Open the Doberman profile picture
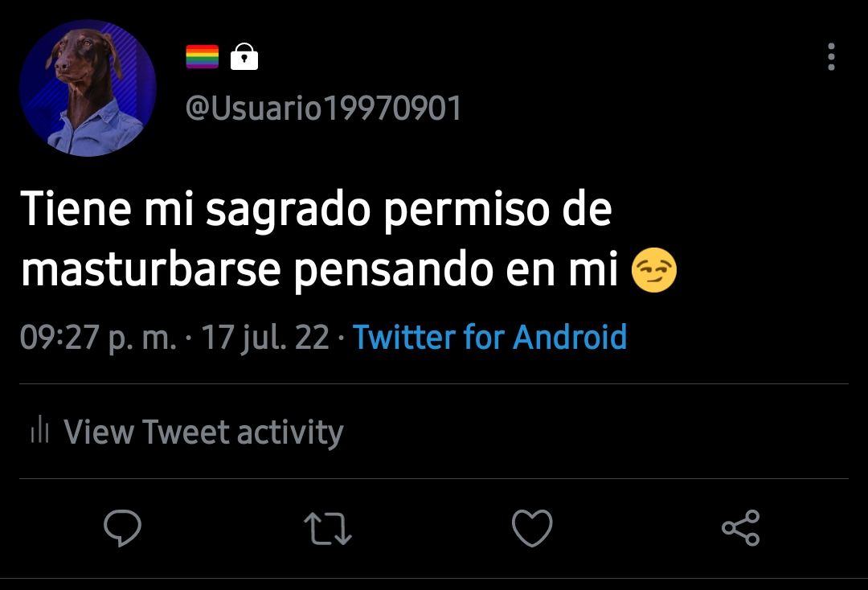Screen dimensions: 868x590 (x=88, y=88)
